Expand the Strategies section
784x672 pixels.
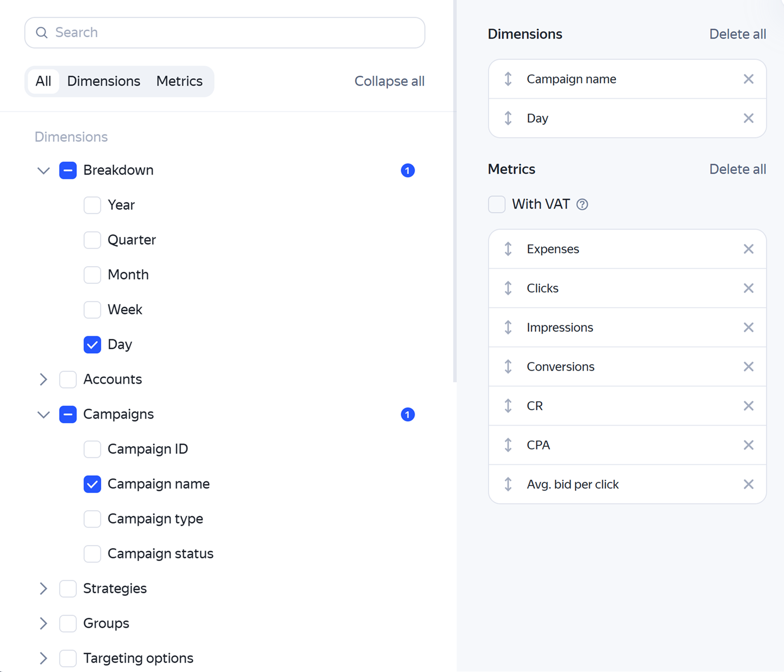point(43,588)
